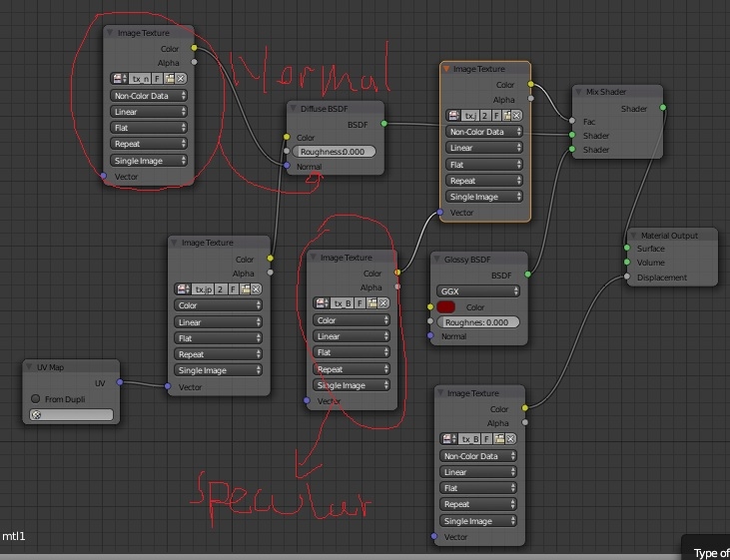
Task: Open image file icon in tx_n texture node
Action: 169,79
